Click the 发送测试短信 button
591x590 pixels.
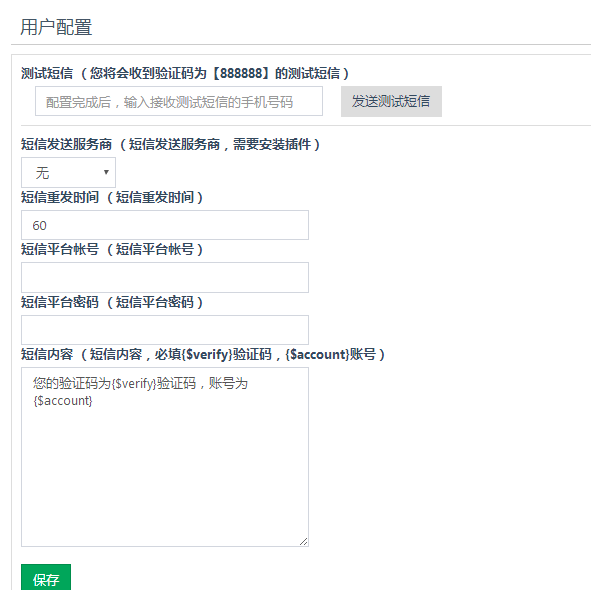pos(391,101)
